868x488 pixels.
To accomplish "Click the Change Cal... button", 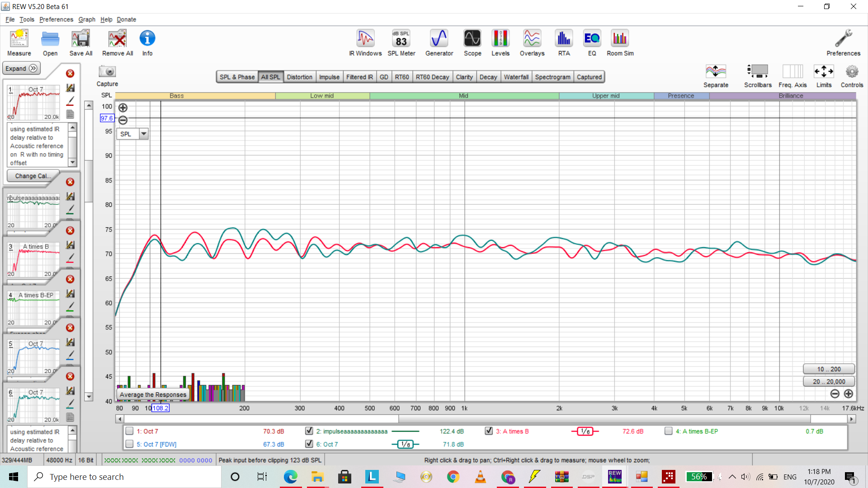I will pyautogui.click(x=33, y=176).
